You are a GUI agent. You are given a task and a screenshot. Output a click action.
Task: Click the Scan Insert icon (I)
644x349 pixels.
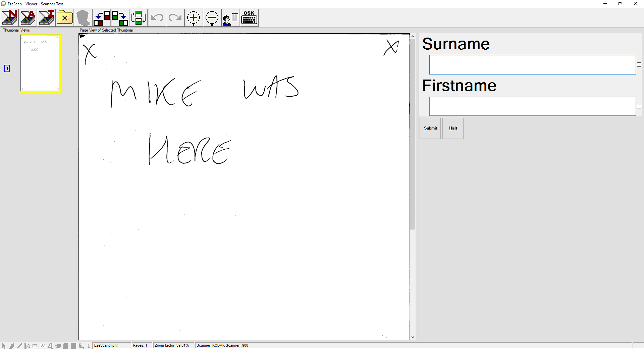tap(47, 18)
